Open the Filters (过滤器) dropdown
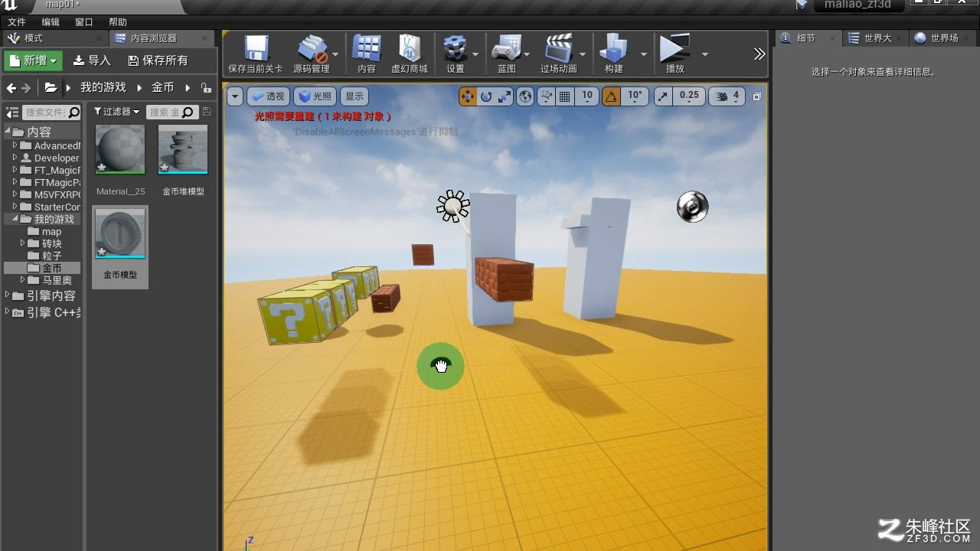Image resolution: width=980 pixels, height=551 pixels. (117, 112)
